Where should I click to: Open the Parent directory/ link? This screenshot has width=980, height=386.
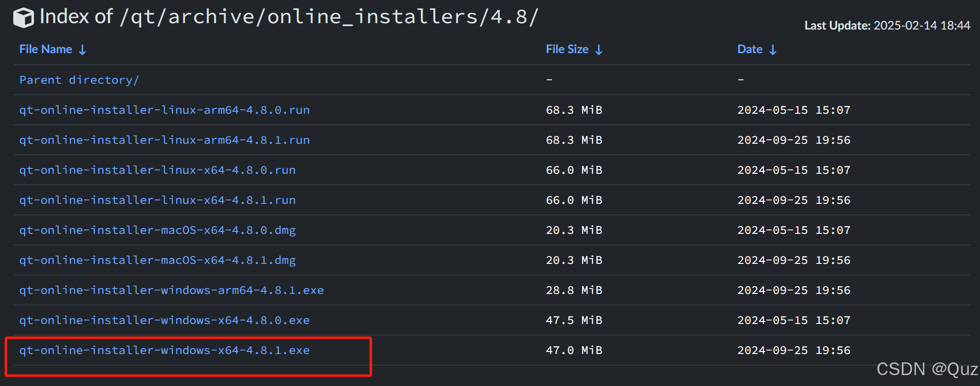point(79,80)
